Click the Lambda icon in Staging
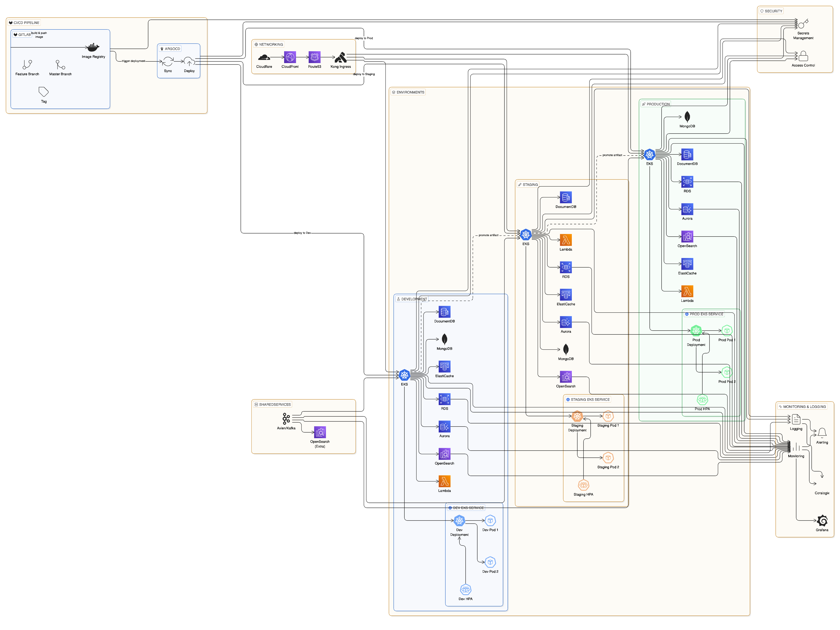The height and width of the screenshot is (630, 840). pos(566,239)
